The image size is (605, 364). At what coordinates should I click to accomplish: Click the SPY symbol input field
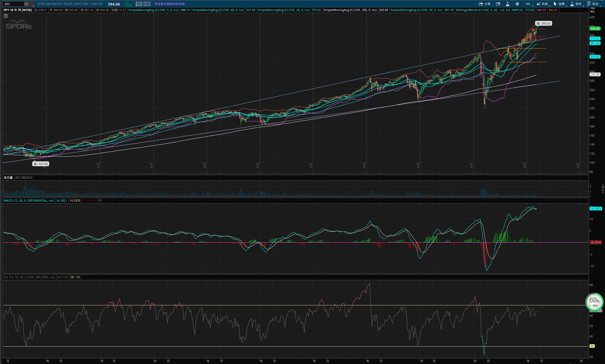(14, 4)
